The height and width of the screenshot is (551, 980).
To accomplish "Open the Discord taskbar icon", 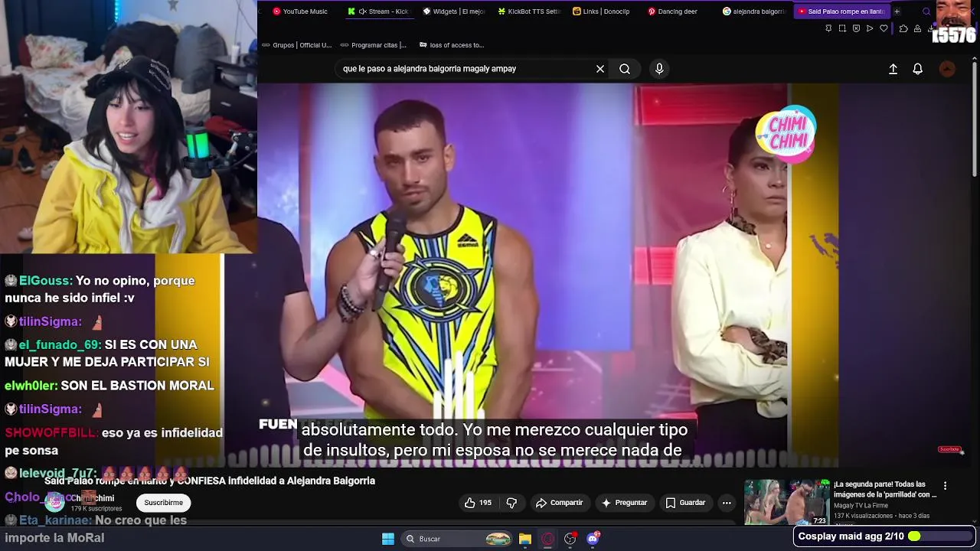I will tap(593, 539).
